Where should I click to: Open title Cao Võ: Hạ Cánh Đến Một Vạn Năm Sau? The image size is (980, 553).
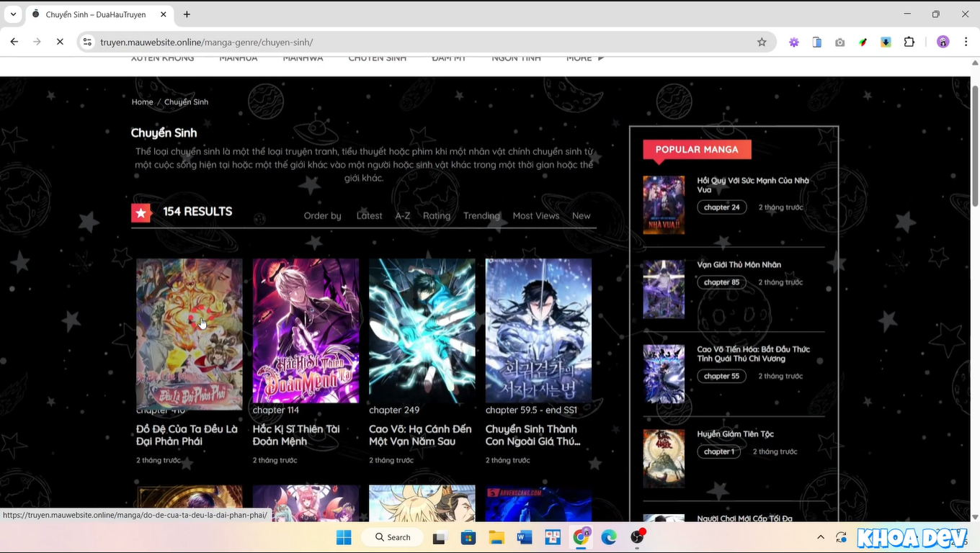[x=420, y=435]
